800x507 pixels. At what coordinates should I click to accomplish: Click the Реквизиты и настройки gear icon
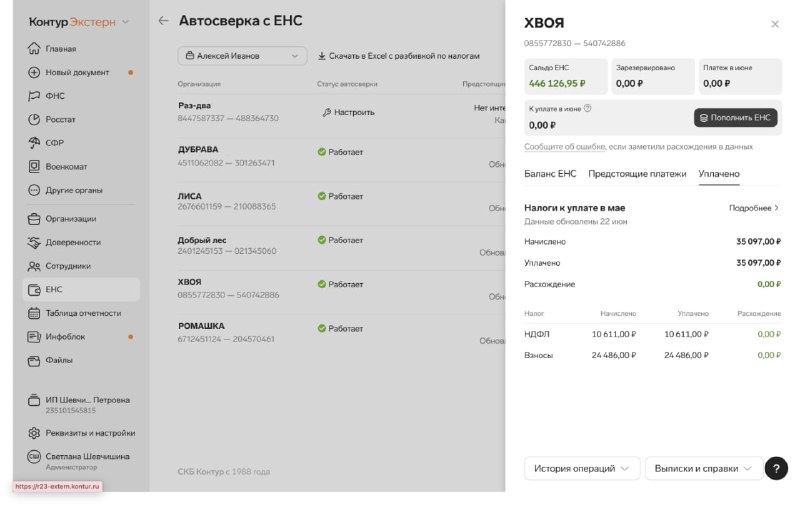[34, 433]
